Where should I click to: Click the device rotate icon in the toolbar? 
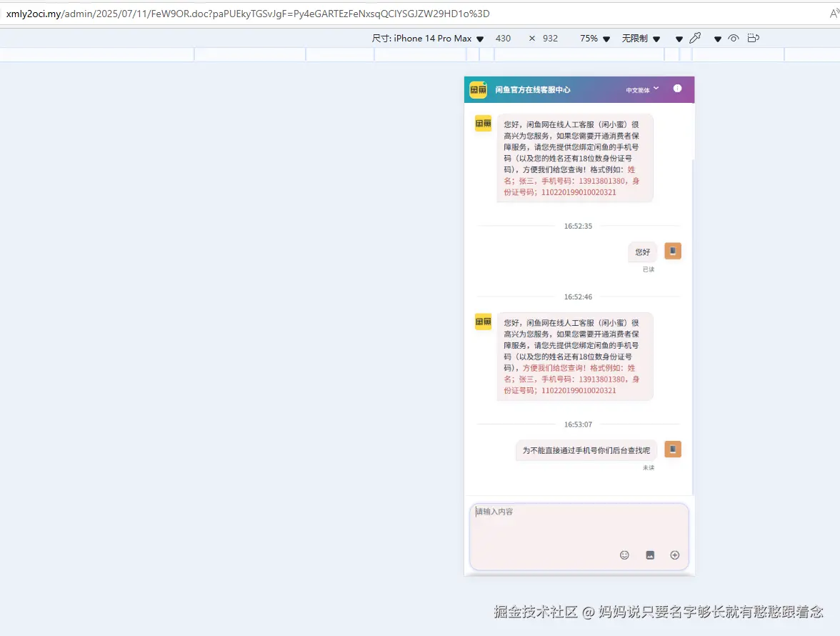click(753, 38)
